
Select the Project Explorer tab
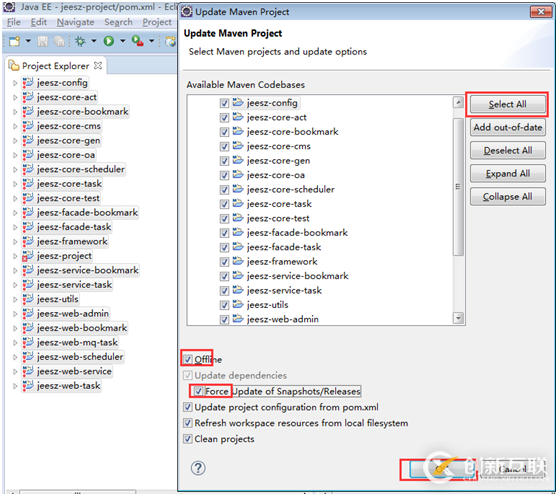pyautogui.click(x=56, y=66)
